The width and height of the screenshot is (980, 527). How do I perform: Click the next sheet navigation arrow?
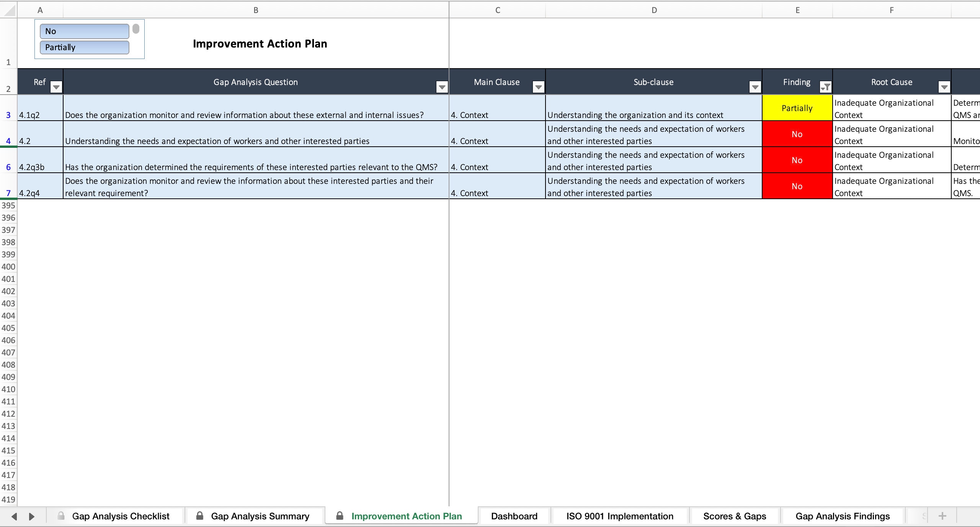pos(32,516)
